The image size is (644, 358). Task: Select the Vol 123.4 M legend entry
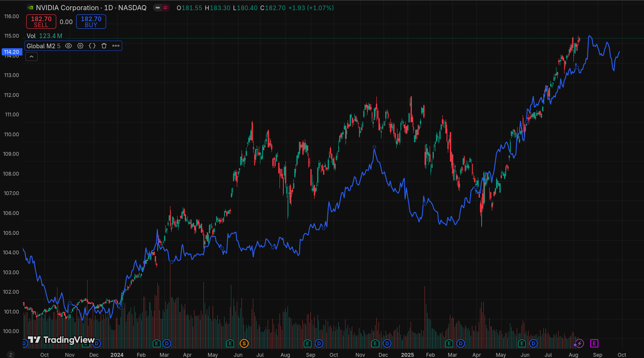44,36
